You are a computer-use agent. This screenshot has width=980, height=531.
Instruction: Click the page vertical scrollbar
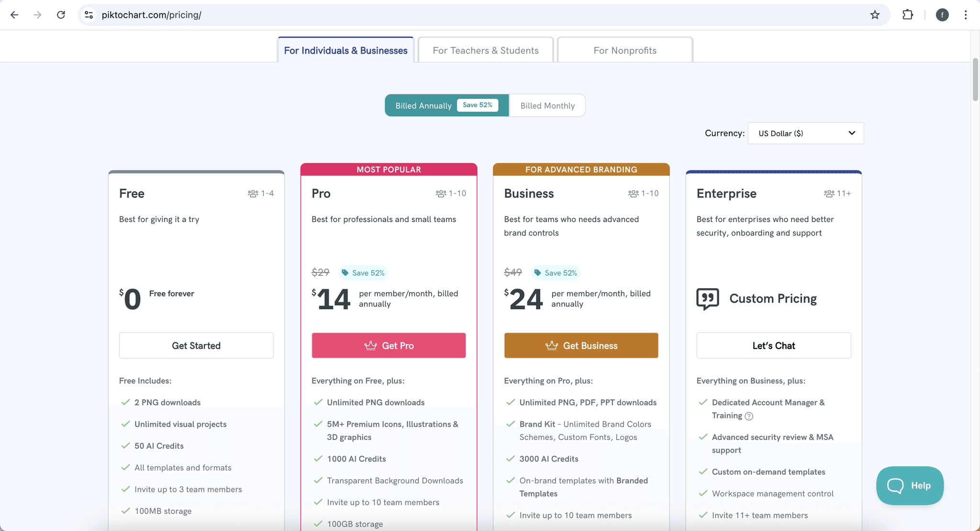pyautogui.click(x=975, y=79)
